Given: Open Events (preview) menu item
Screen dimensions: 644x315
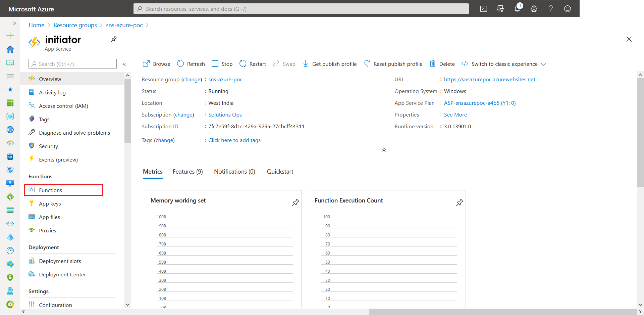Looking at the screenshot, I should point(72,160).
